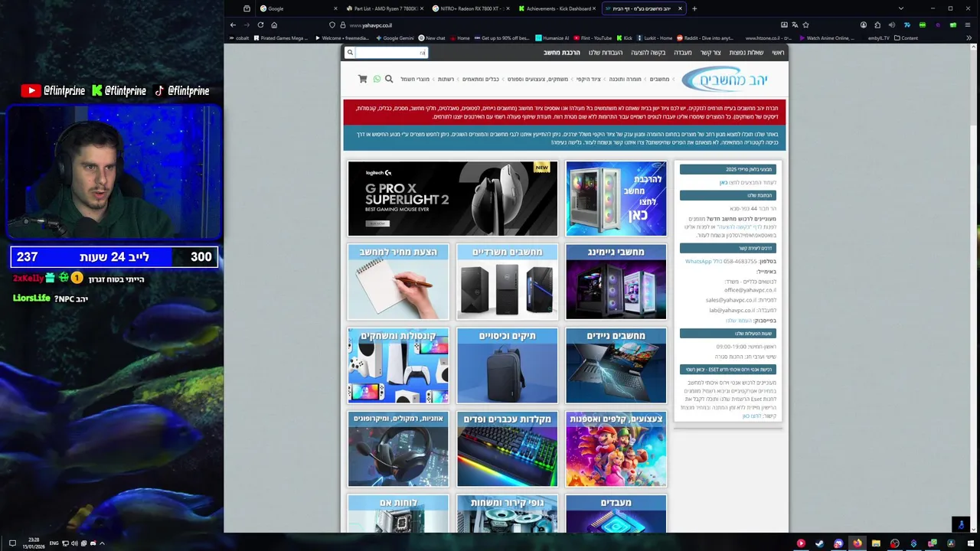Click the search button in top search box
This screenshot has width=980, height=551.
coord(350,53)
